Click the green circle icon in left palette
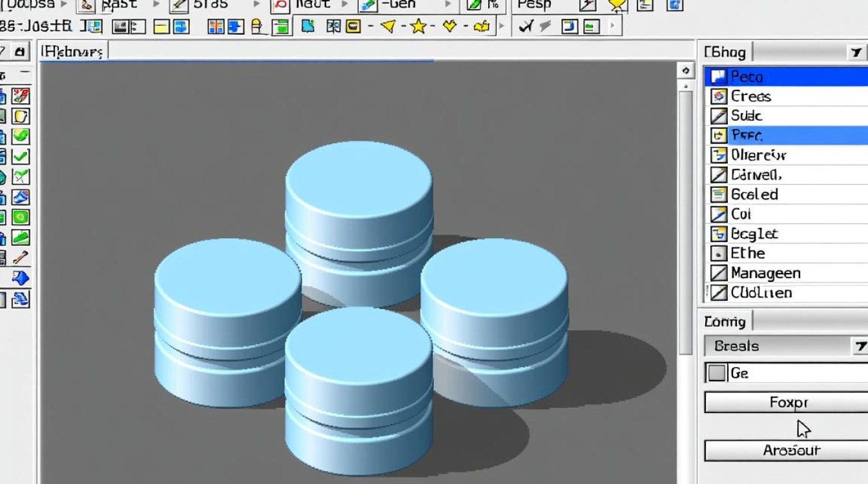 (21, 216)
